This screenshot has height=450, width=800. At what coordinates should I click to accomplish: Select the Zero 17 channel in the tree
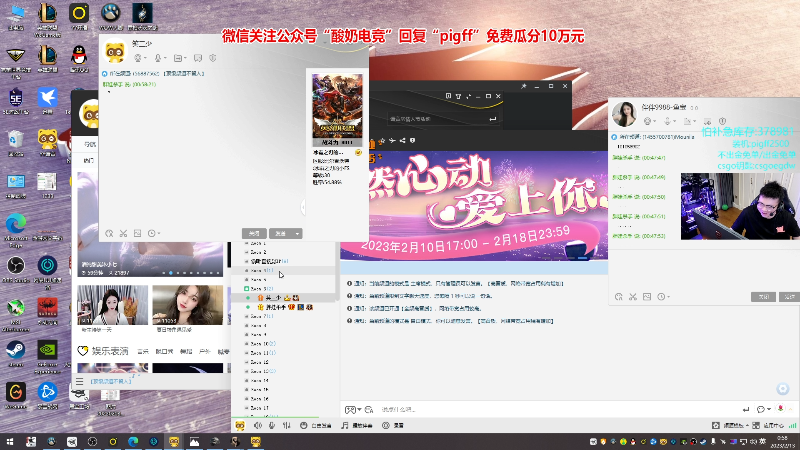tap(260, 408)
